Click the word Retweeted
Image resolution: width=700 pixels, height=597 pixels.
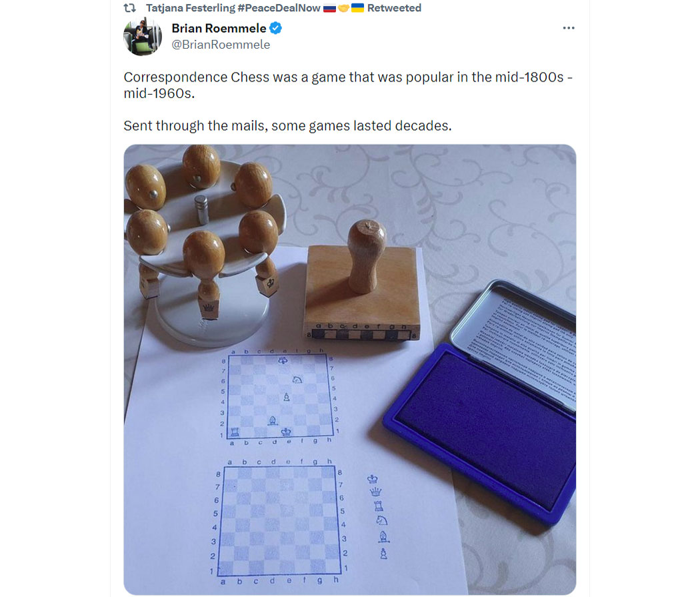394,8
